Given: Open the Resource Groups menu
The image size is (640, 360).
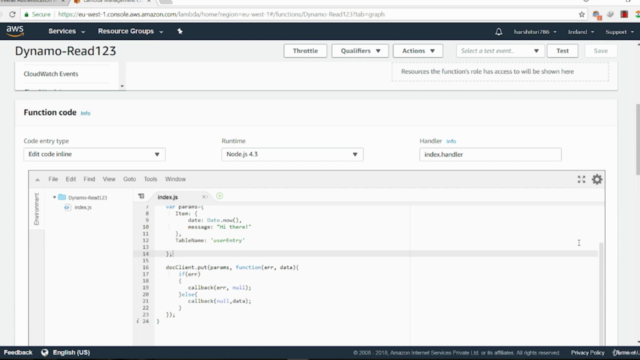Looking at the screenshot, I should (x=130, y=31).
